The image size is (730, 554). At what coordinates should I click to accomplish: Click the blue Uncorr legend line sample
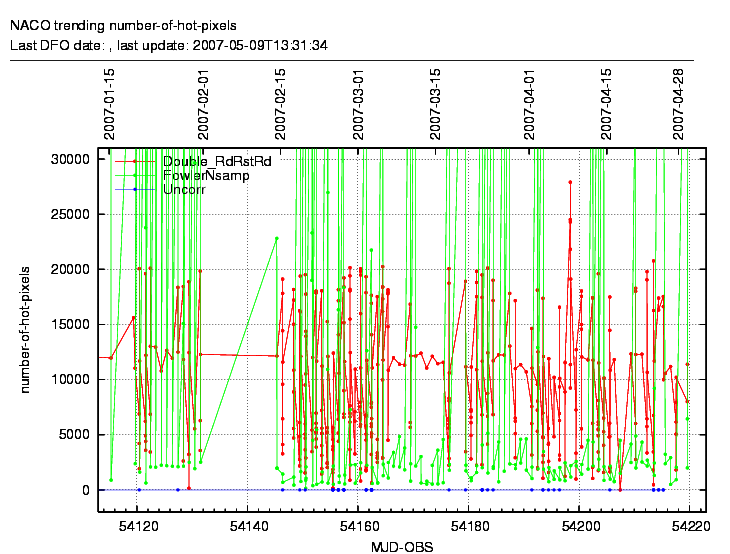pyautogui.click(x=135, y=189)
